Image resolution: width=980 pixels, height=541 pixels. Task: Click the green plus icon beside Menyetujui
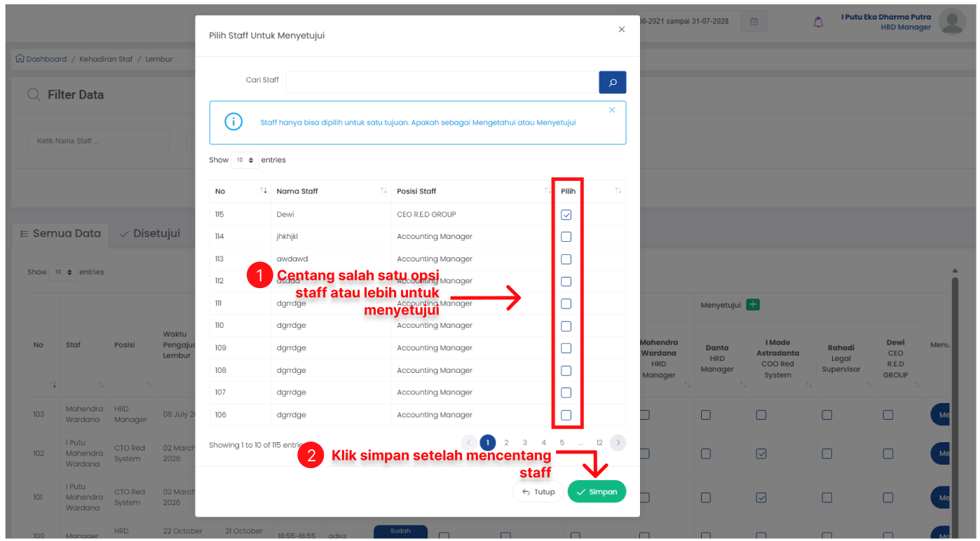pos(752,305)
